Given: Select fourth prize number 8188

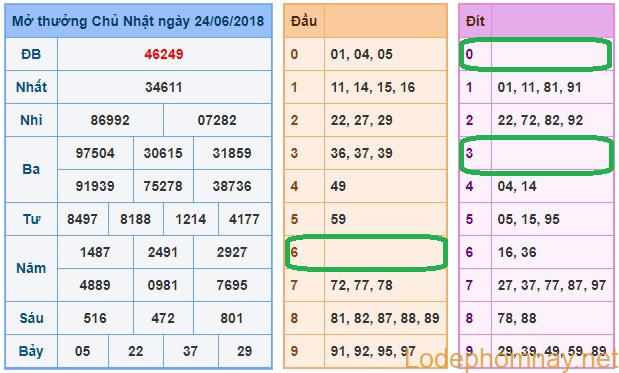Looking at the screenshot, I should (x=135, y=219).
